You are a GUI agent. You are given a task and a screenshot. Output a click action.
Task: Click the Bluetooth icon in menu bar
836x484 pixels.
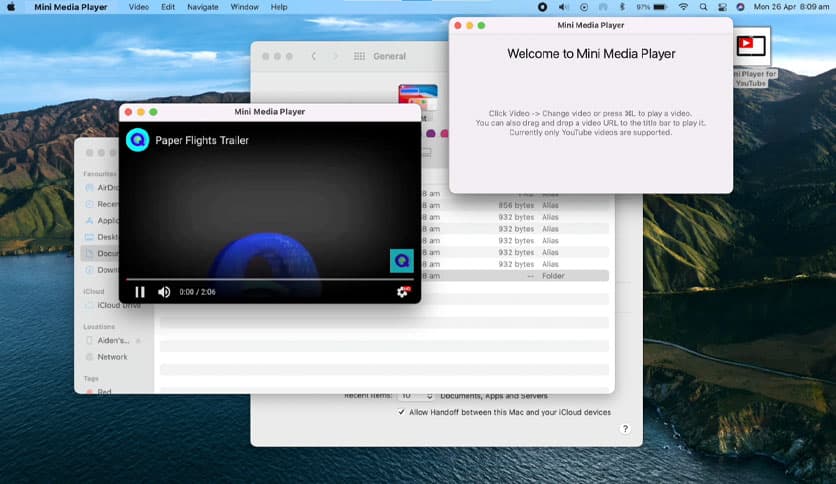coord(622,7)
